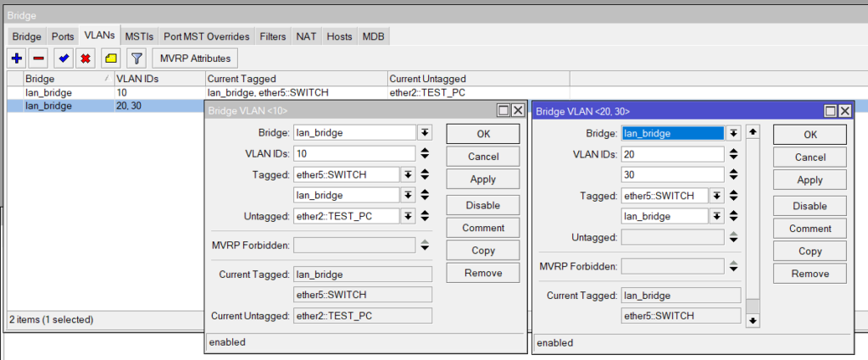Click the MVRP Attributes button
The height and width of the screenshot is (360, 868).
coord(195,58)
